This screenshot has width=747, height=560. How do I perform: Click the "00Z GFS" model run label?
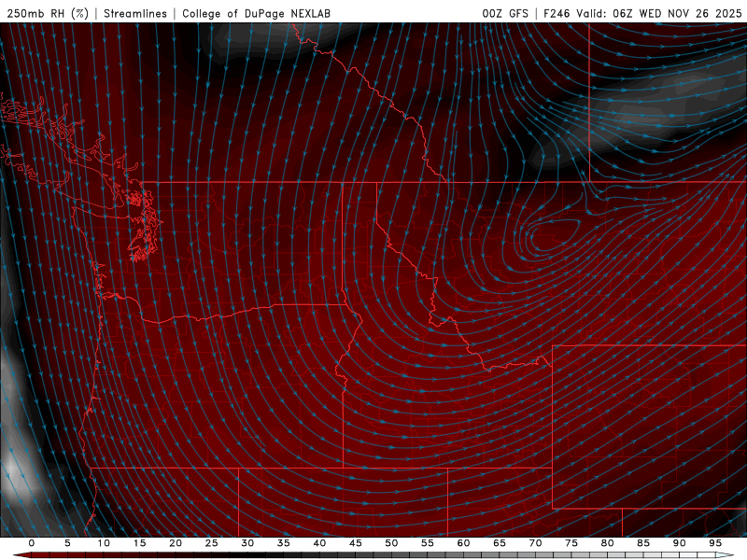(505, 13)
